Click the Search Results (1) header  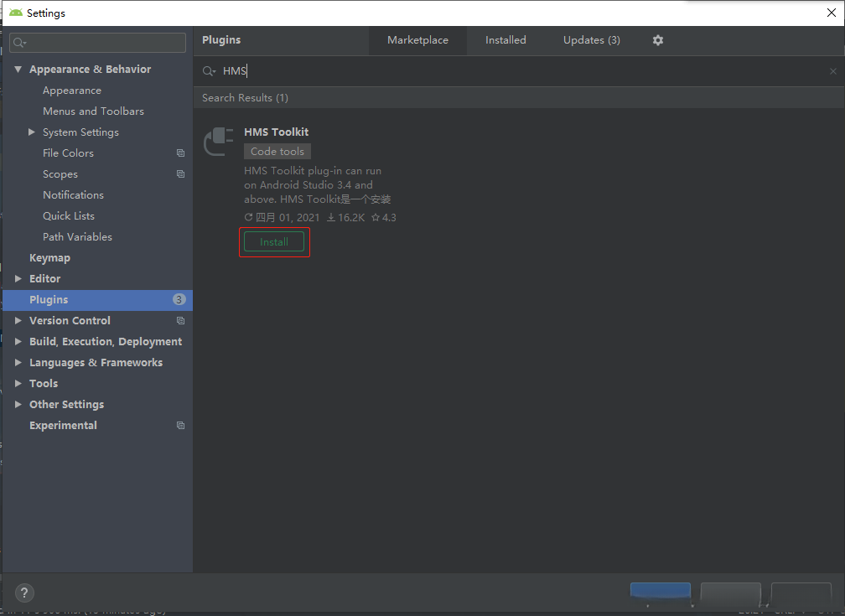(245, 97)
